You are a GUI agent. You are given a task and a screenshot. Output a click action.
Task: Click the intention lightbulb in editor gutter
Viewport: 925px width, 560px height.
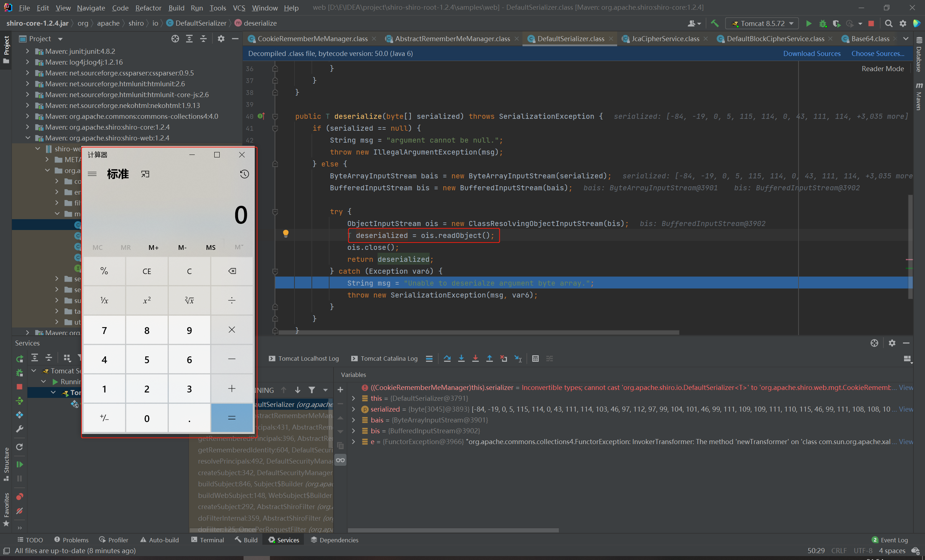click(286, 234)
